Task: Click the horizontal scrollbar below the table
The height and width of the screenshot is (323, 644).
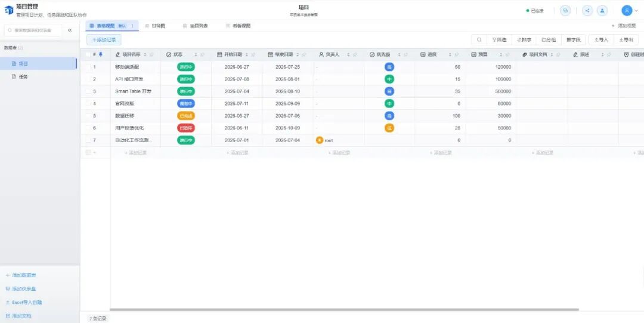Action: pos(344,309)
